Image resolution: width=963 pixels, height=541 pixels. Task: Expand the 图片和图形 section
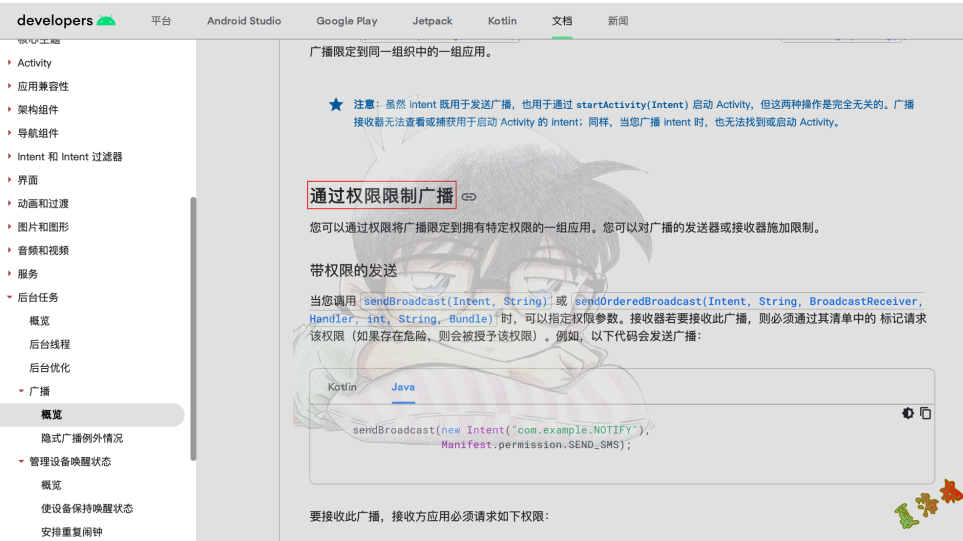[x=9, y=227]
